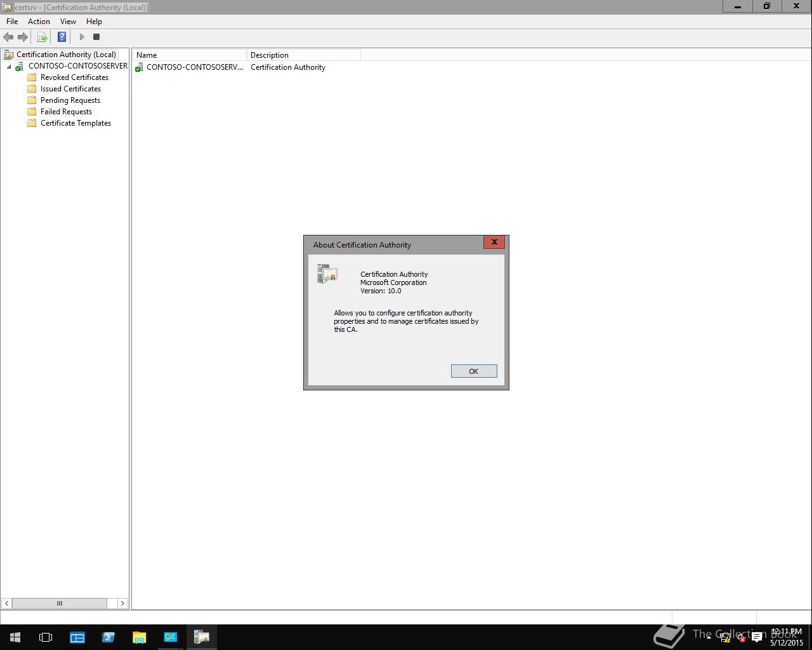Click the certsrv title bar icon
Viewport: 812px width, 650px height.
point(7,7)
